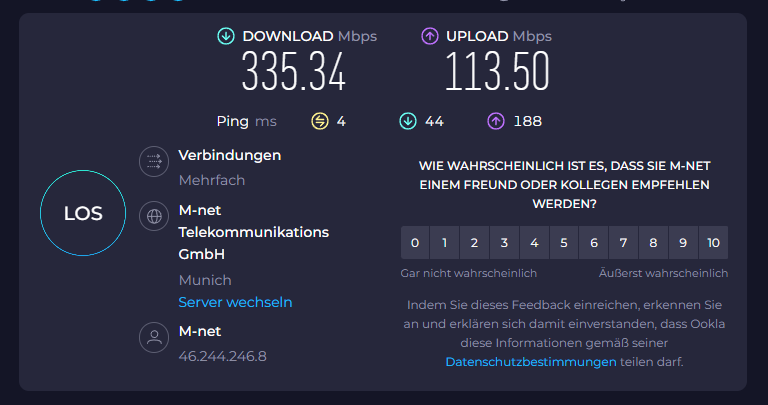
Task: Click the Mehrfach connection mode text
Action: click(212, 180)
